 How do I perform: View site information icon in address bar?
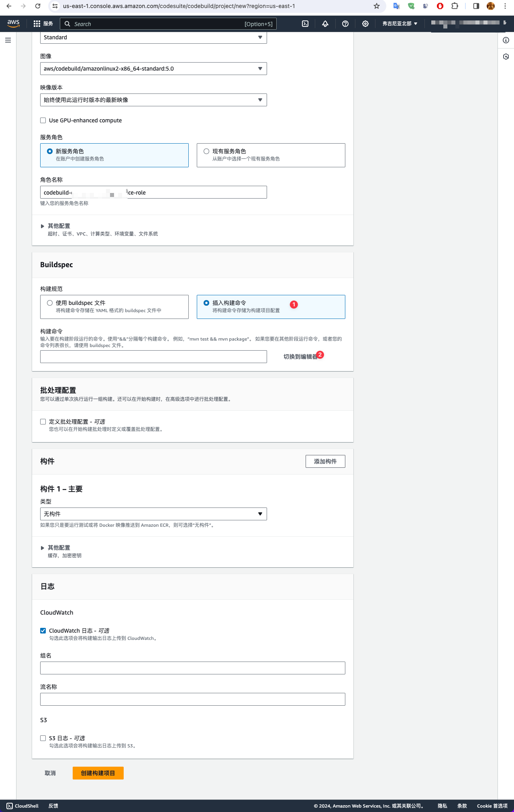pos(55,6)
